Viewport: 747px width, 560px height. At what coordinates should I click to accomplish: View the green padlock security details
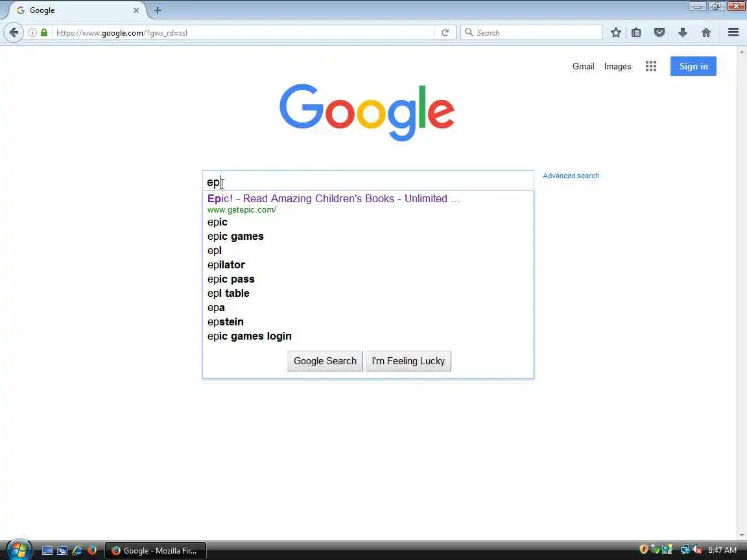[x=44, y=32]
